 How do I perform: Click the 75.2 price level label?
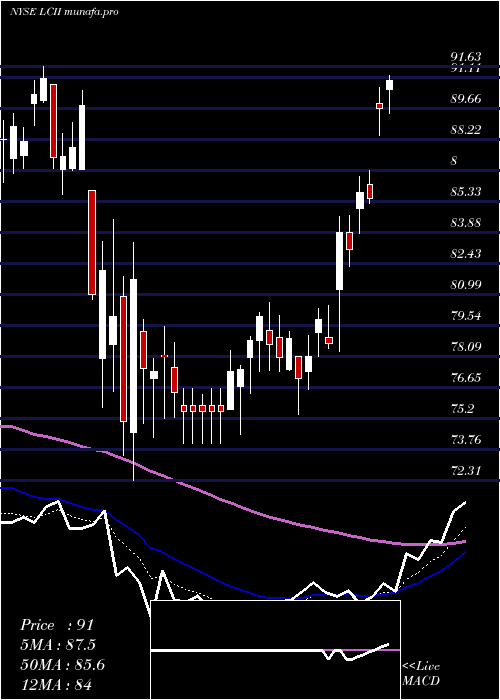462,408
